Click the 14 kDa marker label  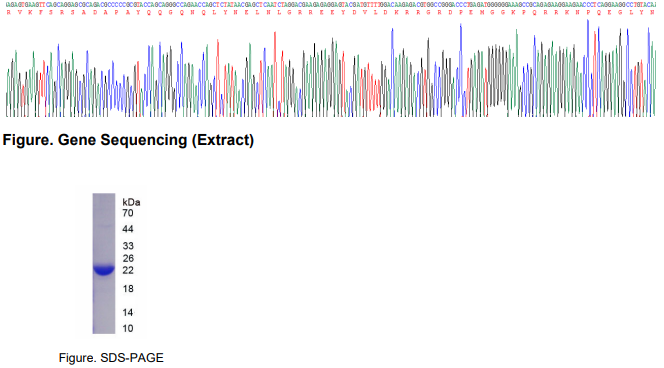[x=128, y=313]
